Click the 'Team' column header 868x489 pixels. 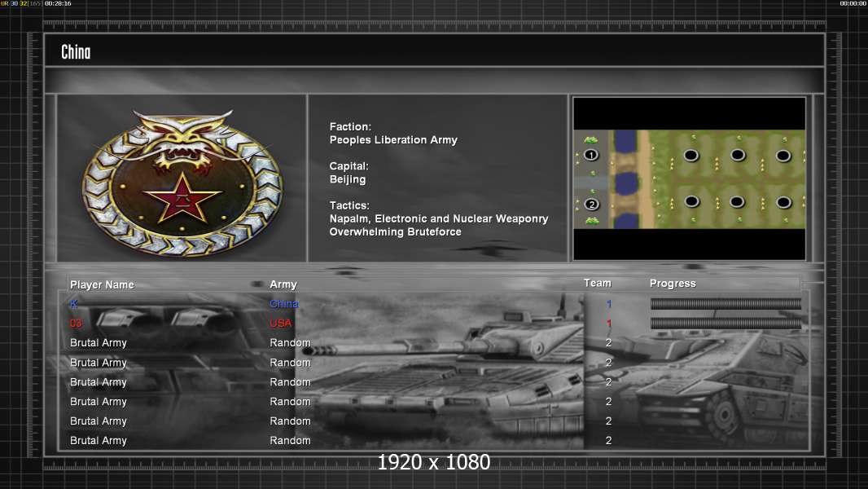click(x=598, y=283)
